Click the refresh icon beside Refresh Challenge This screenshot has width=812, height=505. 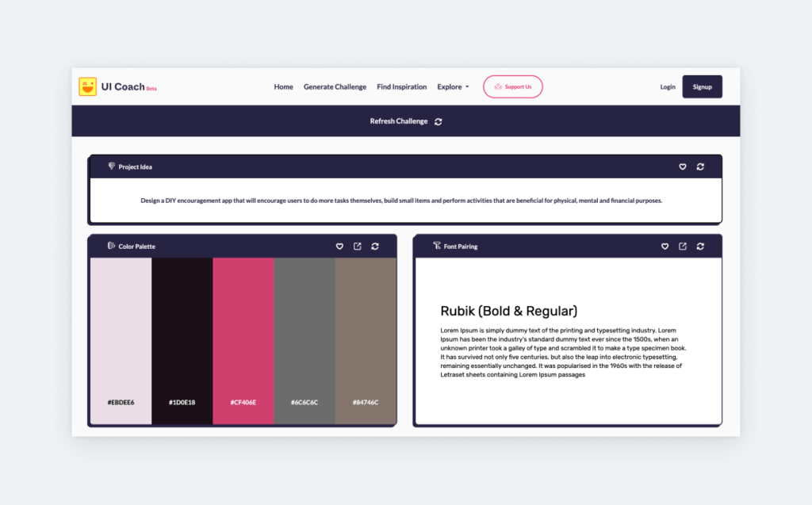438,121
